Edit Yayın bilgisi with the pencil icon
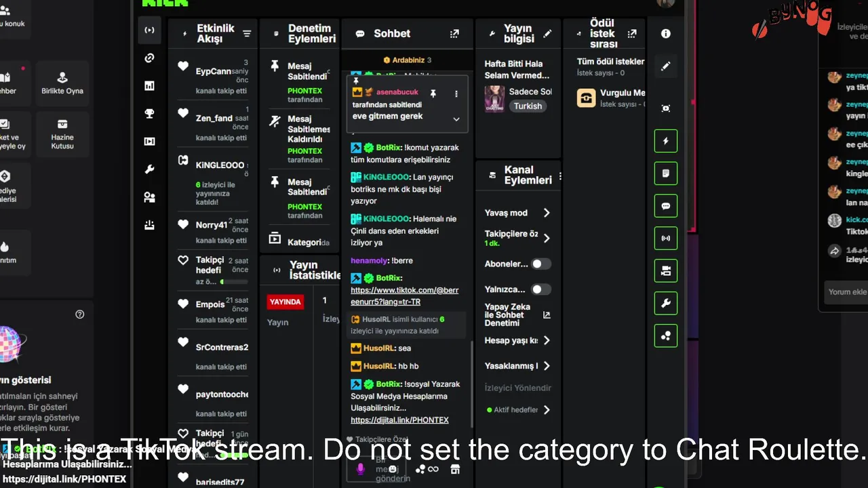Screen dimensions: 868x488 547,34
